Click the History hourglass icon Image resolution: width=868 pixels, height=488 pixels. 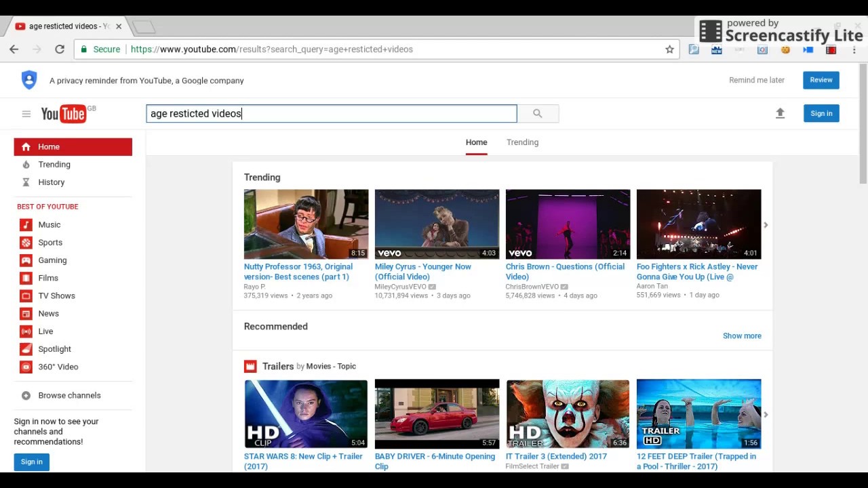tap(26, 182)
